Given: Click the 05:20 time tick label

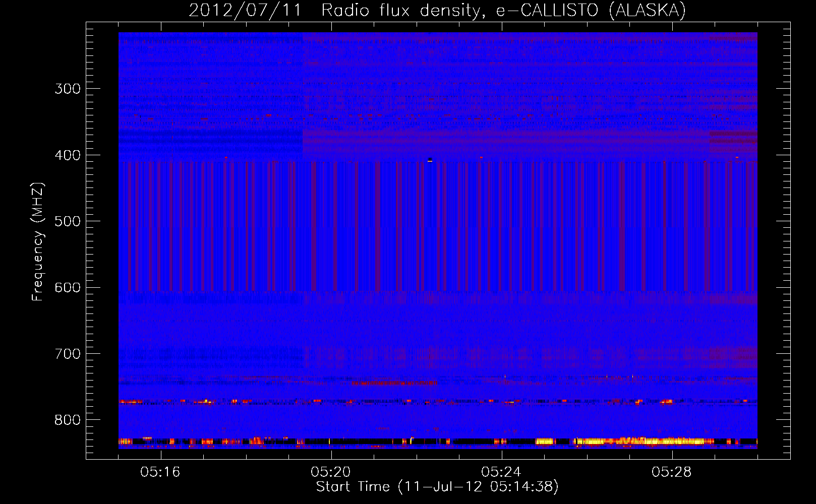Looking at the screenshot, I should coord(331,472).
